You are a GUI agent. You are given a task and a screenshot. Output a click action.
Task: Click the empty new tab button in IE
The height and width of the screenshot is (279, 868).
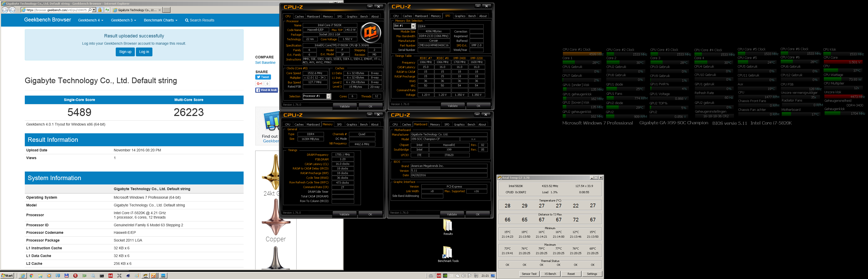(166, 10)
